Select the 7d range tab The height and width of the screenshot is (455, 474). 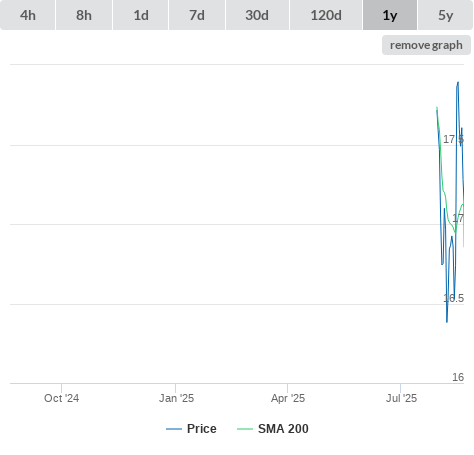pos(197,15)
